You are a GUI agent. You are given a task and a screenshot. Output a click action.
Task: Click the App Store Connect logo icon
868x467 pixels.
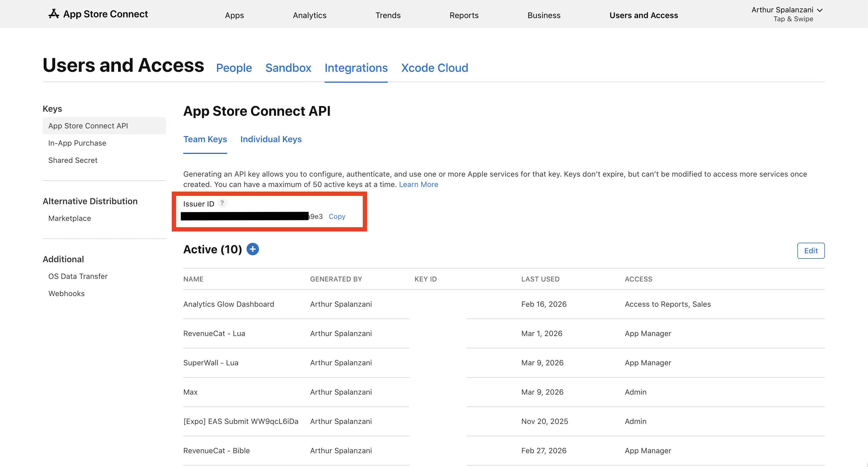pyautogui.click(x=54, y=14)
